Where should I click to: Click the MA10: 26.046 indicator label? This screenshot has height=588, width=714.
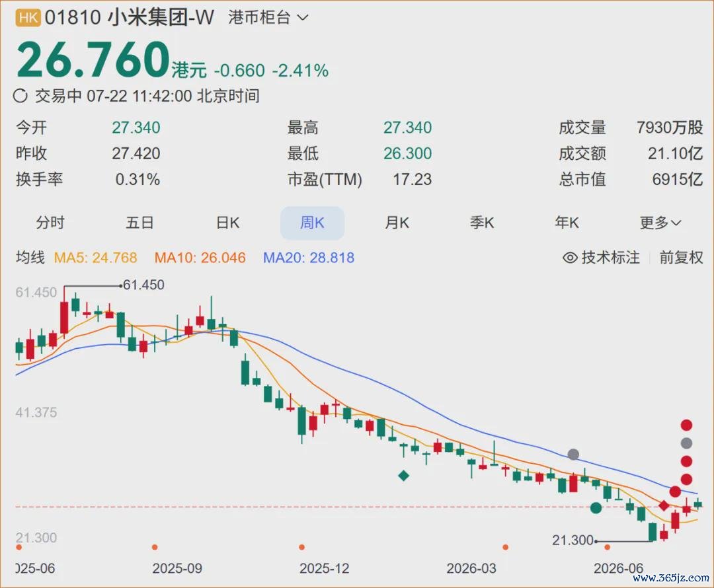200,258
